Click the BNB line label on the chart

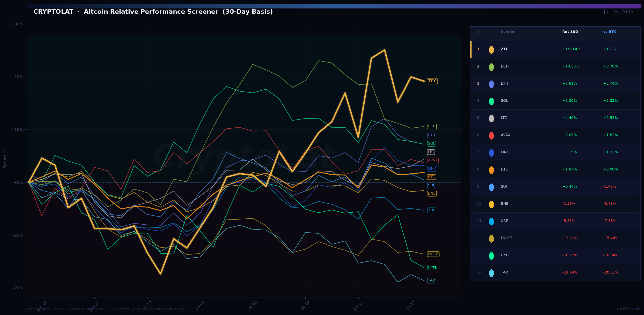click(432, 194)
